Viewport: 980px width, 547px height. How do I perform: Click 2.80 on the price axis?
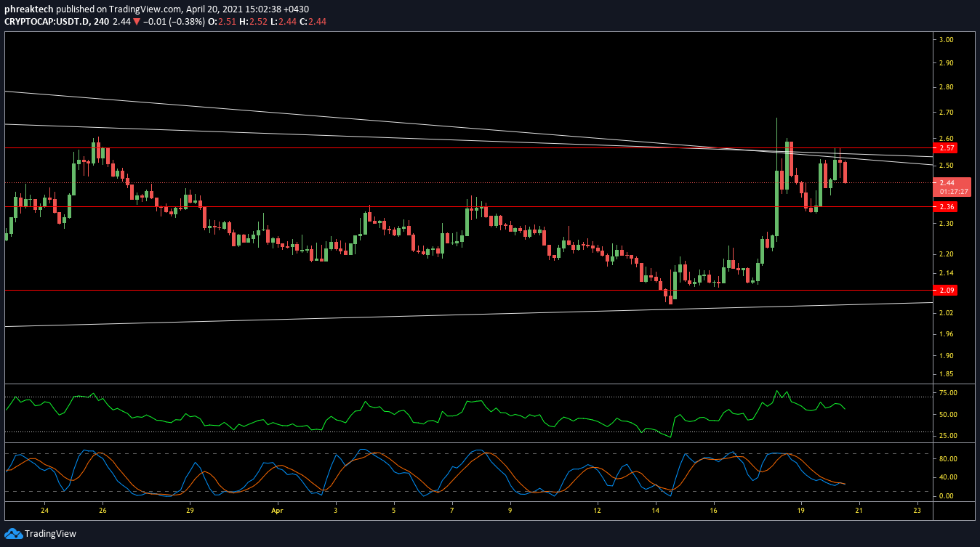(947, 87)
